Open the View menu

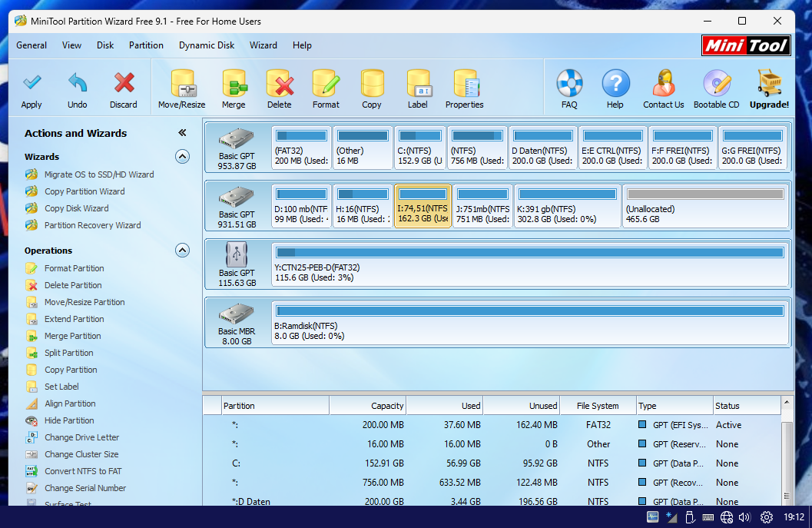point(71,45)
